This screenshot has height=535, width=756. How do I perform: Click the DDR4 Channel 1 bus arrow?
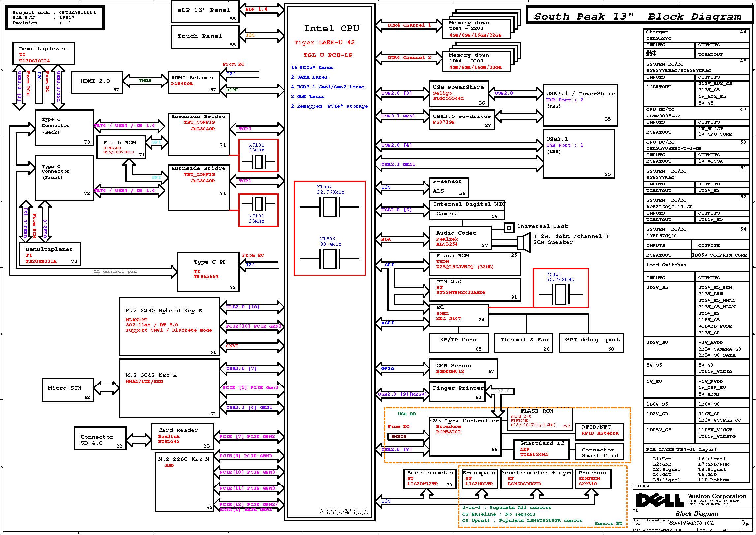click(x=409, y=25)
